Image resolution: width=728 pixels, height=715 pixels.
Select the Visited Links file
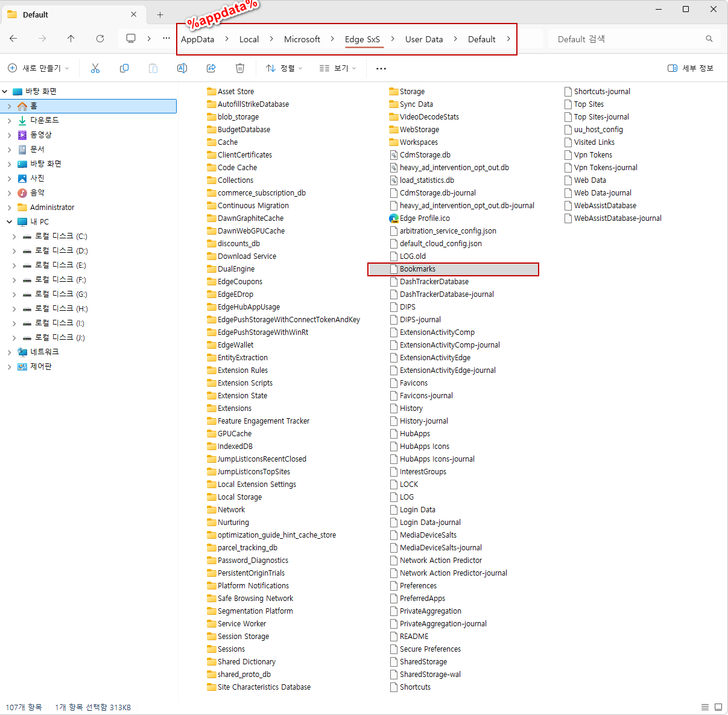tap(589, 142)
